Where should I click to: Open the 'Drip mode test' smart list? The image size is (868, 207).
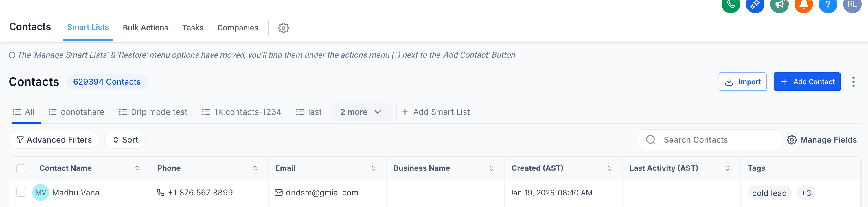(153, 112)
